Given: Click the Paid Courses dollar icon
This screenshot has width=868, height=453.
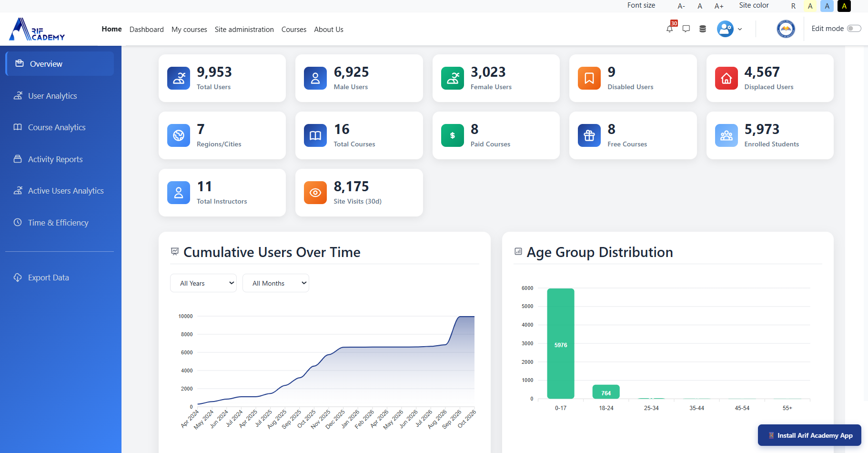Looking at the screenshot, I should (453, 135).
